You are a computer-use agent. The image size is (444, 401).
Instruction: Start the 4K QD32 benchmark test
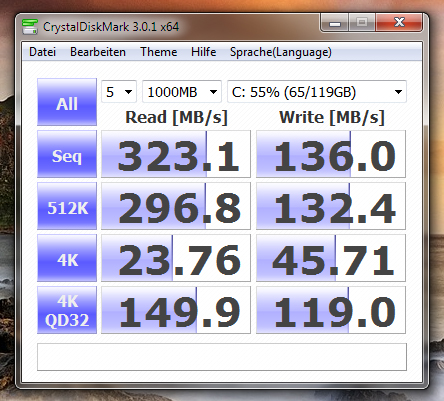click(67, 310)
